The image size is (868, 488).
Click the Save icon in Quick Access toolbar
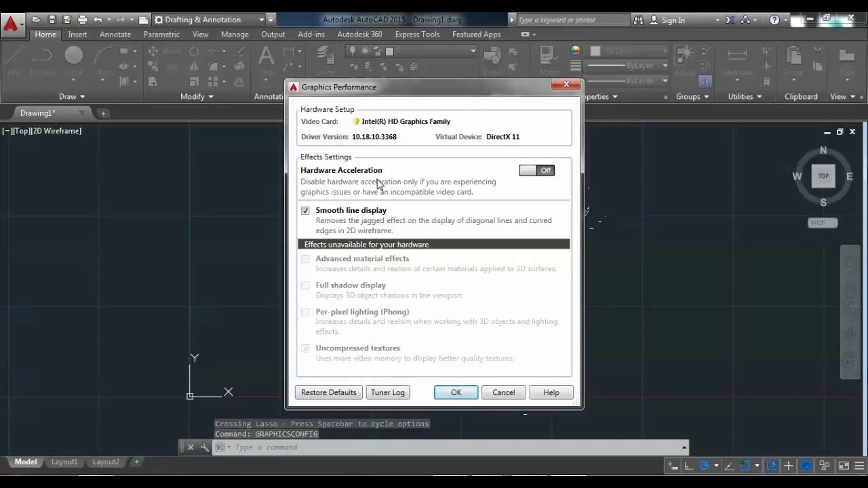point(52,20)
